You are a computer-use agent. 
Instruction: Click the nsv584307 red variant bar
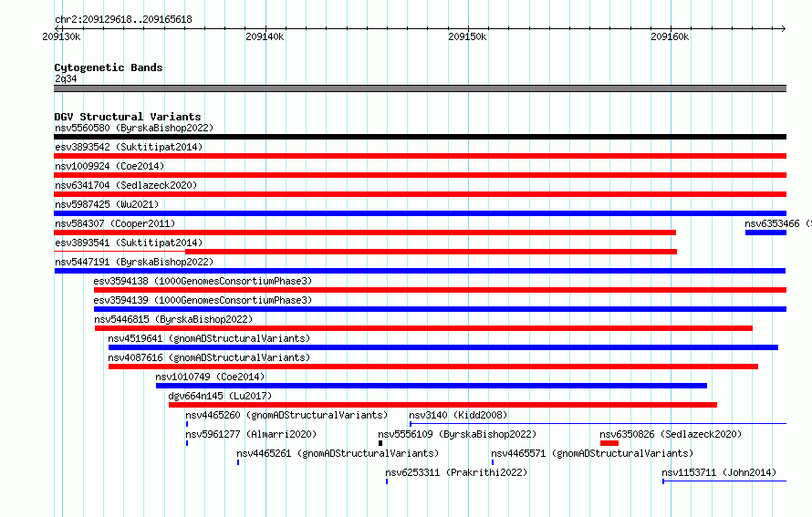click(x=365, y=233)
